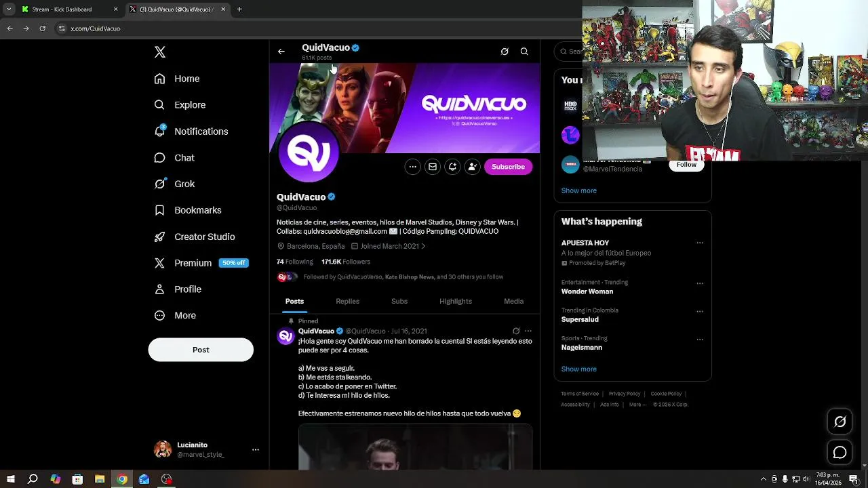This screenshot has height=488, width=868.
Task: Reload page with browser refresh icon
Action: (42, 28)
